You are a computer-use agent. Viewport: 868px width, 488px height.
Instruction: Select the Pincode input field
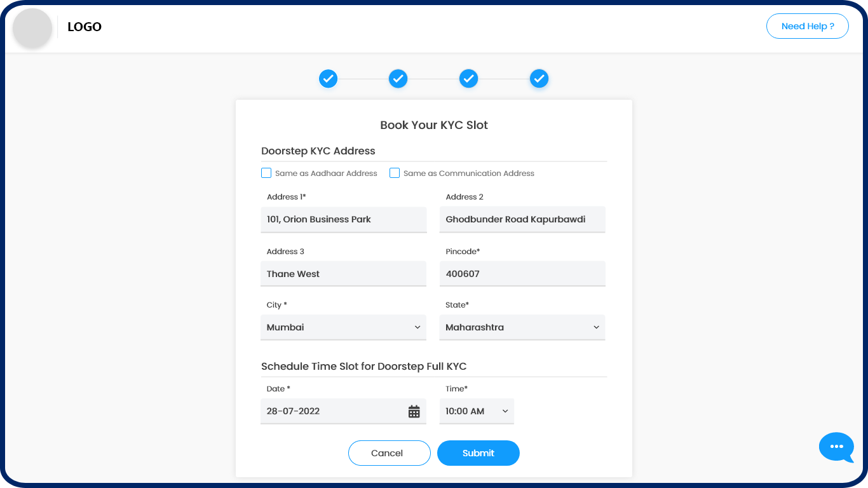522,274
